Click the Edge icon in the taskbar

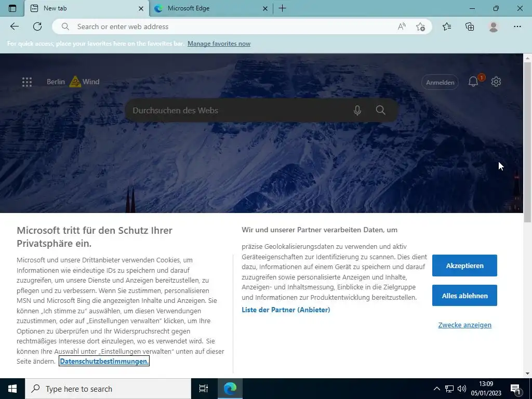coord(230,389)
